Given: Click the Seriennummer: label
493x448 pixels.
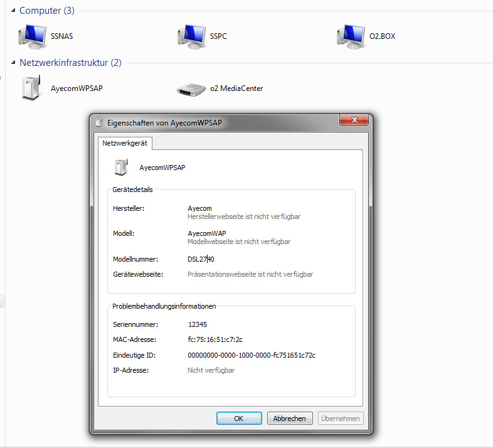Looking at the screenshot, I should (x=135, y=324).
